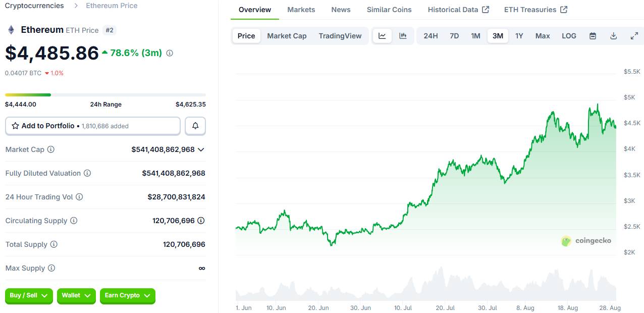Click the volume histogram below the chart
This screenshot has height=313, width=644.
coord(425,285)
